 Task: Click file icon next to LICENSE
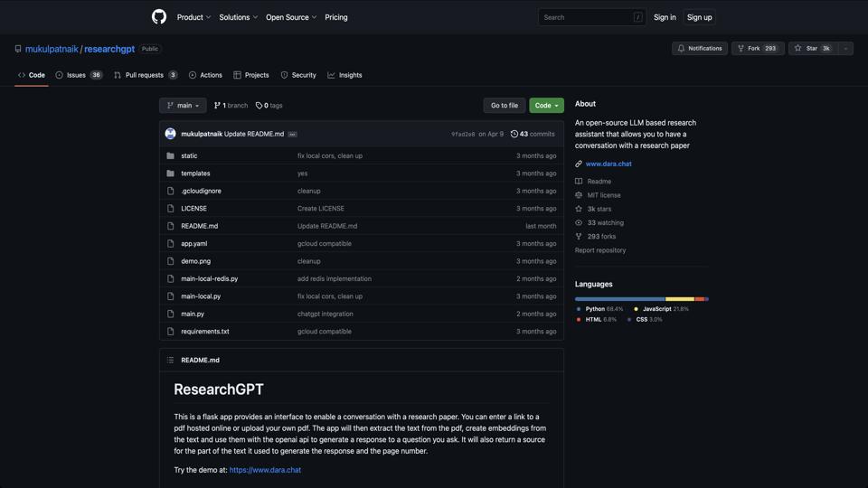point(171,209)
